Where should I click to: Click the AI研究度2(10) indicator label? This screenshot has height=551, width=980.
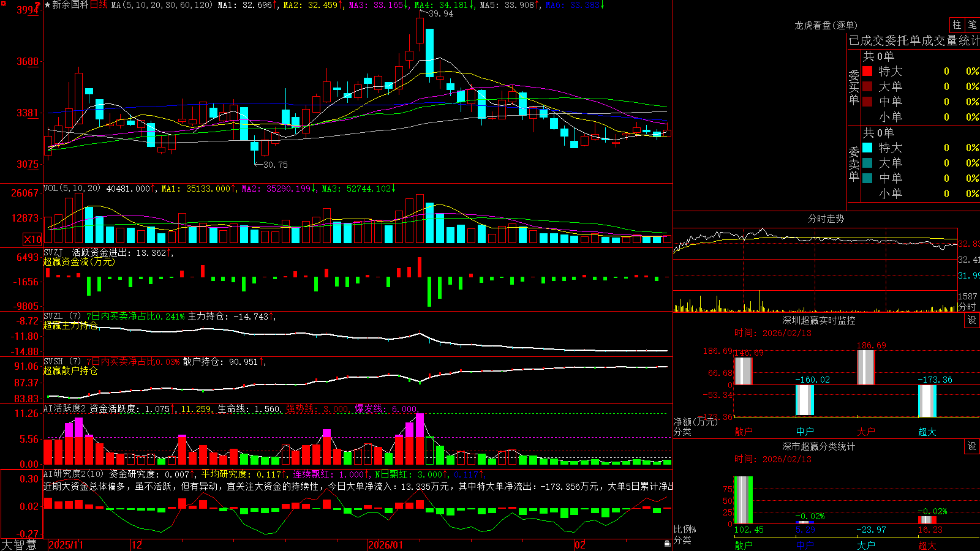pos(74,474)
